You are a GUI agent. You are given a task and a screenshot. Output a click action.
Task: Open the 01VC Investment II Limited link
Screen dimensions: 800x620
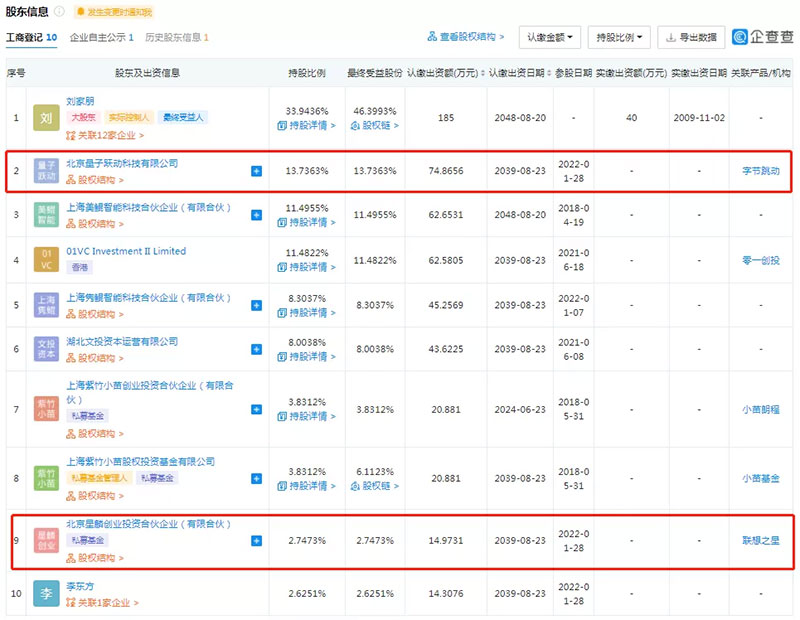[x=126, y=251]
